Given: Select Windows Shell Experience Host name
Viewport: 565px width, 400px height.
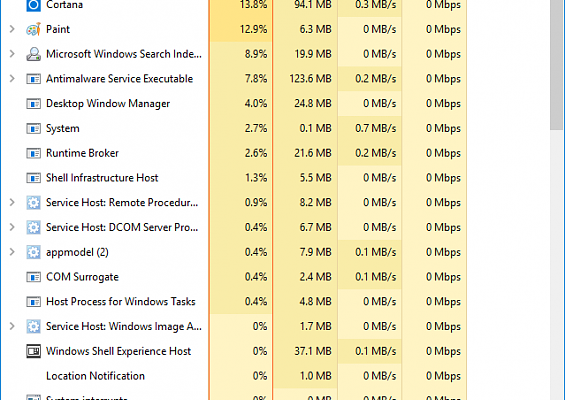Looking at the screenshot, I should pyautogui.click(x=118, y=351).
